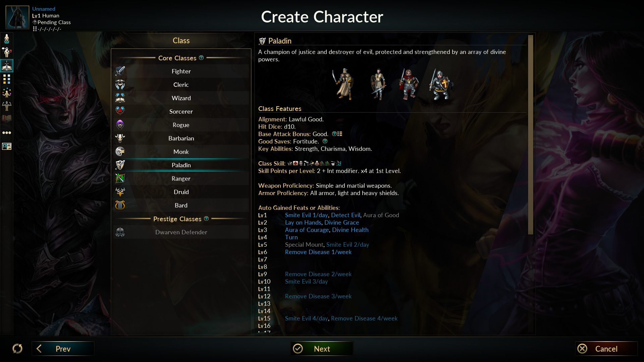The image size is (644, 362).
Task: Select the Druid class icon
Action: coord(120,191)
